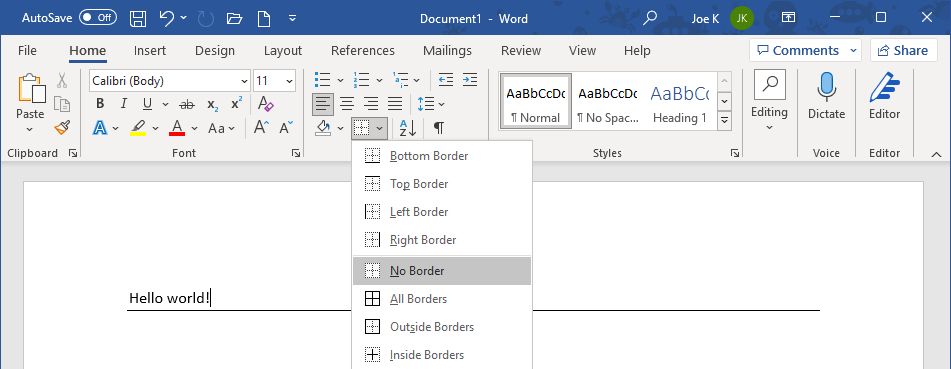Expand the Numbering dropdown arrow
Screen dimensions: 951x369
tap(379, 80)
